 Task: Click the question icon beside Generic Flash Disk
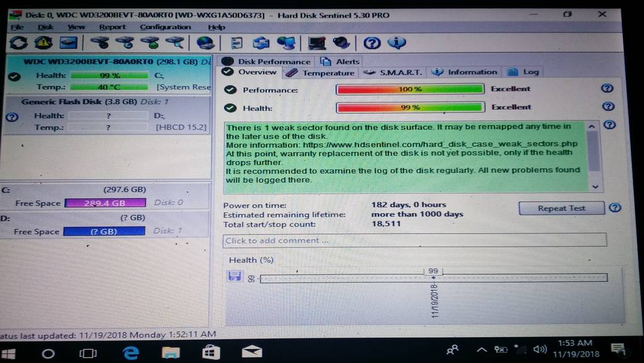[13, 118]
